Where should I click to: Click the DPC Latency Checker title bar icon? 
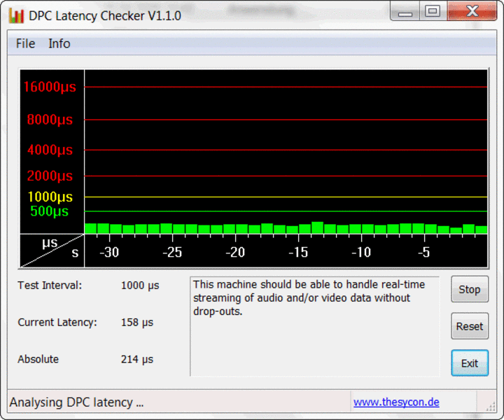click(x=16, y=15)
